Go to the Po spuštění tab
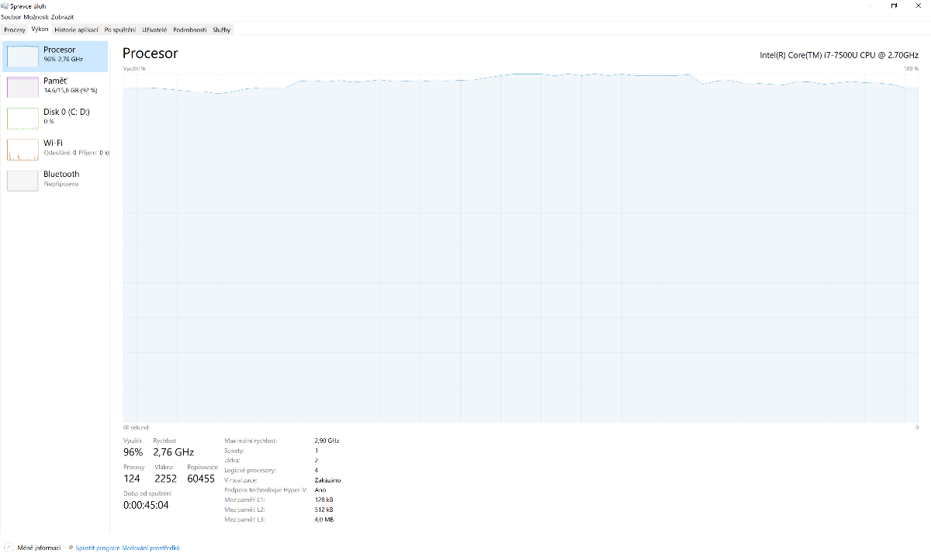 click(120, 29)
